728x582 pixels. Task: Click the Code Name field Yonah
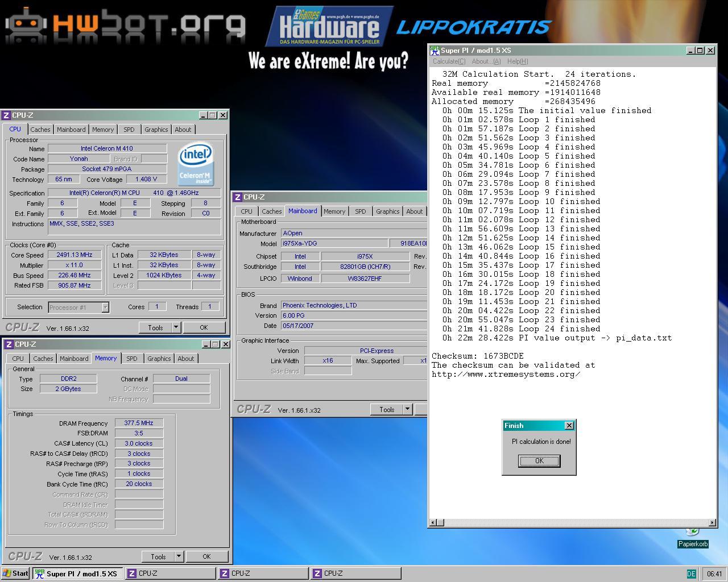(x=78, y=159)
